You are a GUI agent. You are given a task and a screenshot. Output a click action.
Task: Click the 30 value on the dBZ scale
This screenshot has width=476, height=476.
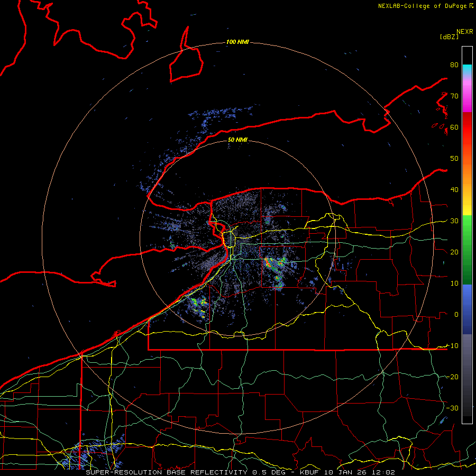click(454, 221)
